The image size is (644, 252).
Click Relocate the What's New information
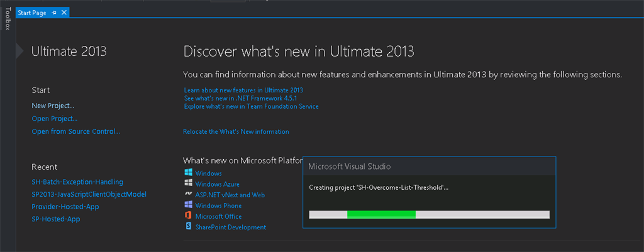tap(236, 132)
